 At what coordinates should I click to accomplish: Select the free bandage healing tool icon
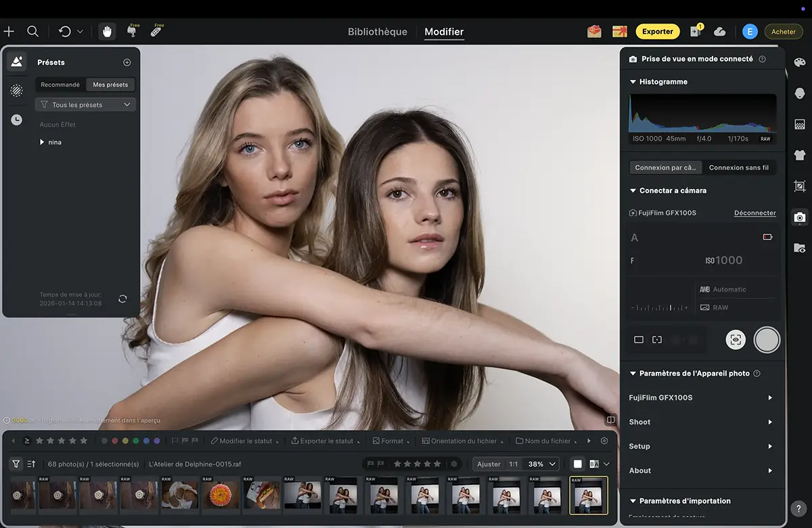pos(156,31)
